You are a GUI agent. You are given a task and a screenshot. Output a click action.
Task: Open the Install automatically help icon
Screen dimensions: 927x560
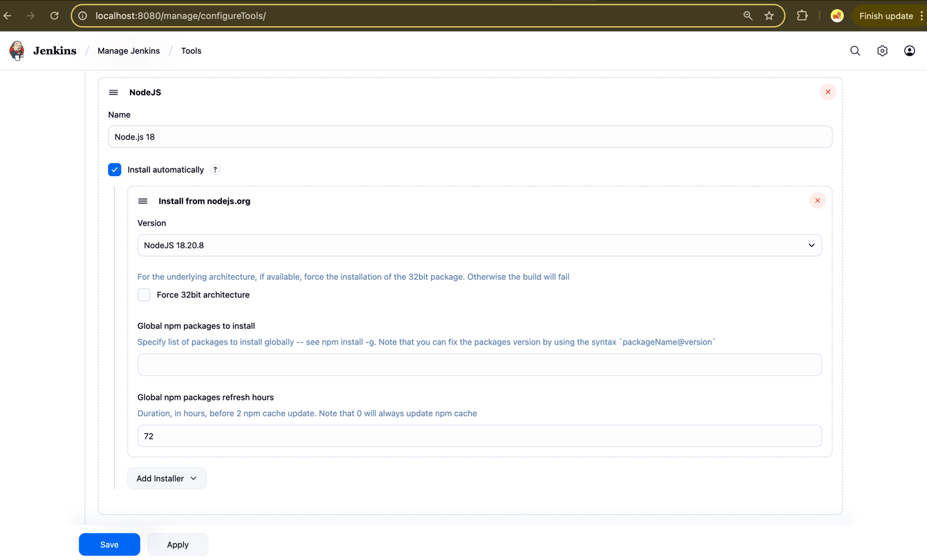tap(215, 170)
